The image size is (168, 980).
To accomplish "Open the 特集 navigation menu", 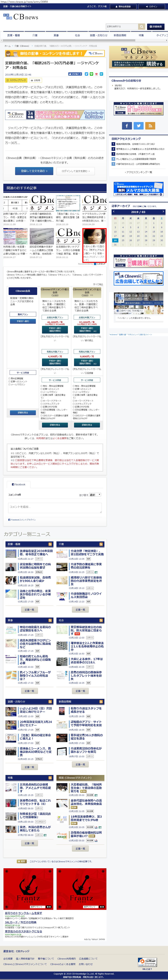I will point(141,35).
